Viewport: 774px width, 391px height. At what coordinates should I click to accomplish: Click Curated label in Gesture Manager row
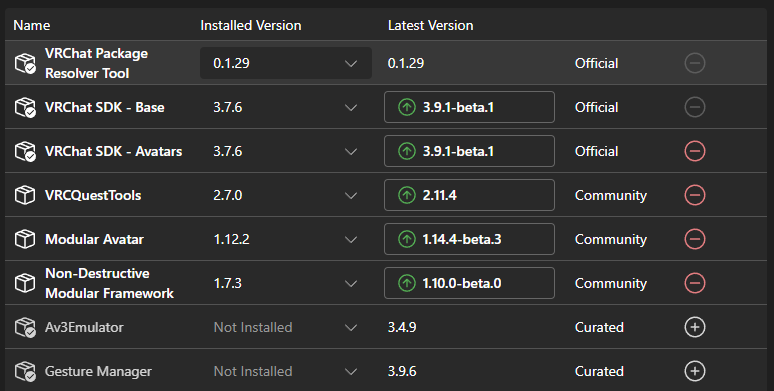(599, 371)
